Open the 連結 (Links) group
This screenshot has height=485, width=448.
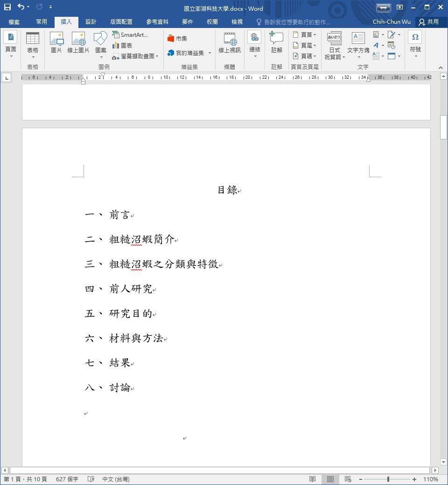(255, 45)
